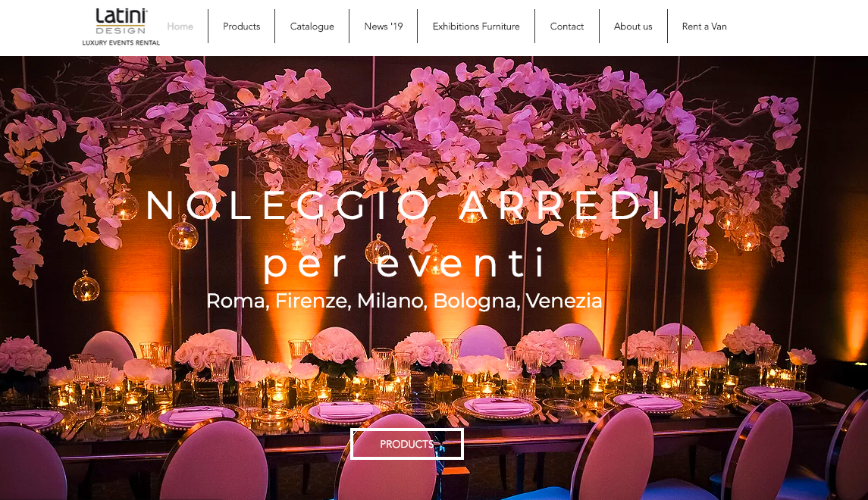
Task: Click the word ARREDI in the headline
Action: [x=561, y=205]
